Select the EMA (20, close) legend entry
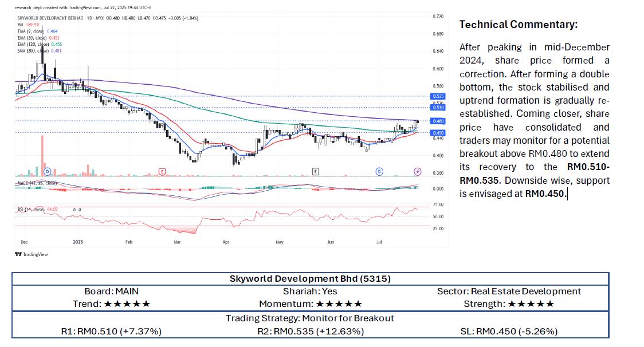 38,38
